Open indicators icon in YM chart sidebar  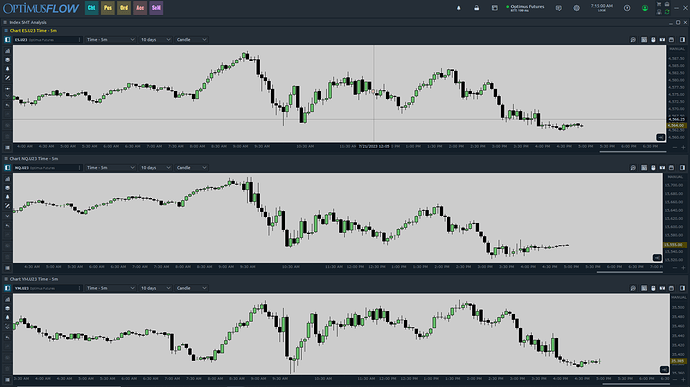(x=7, y=299)
